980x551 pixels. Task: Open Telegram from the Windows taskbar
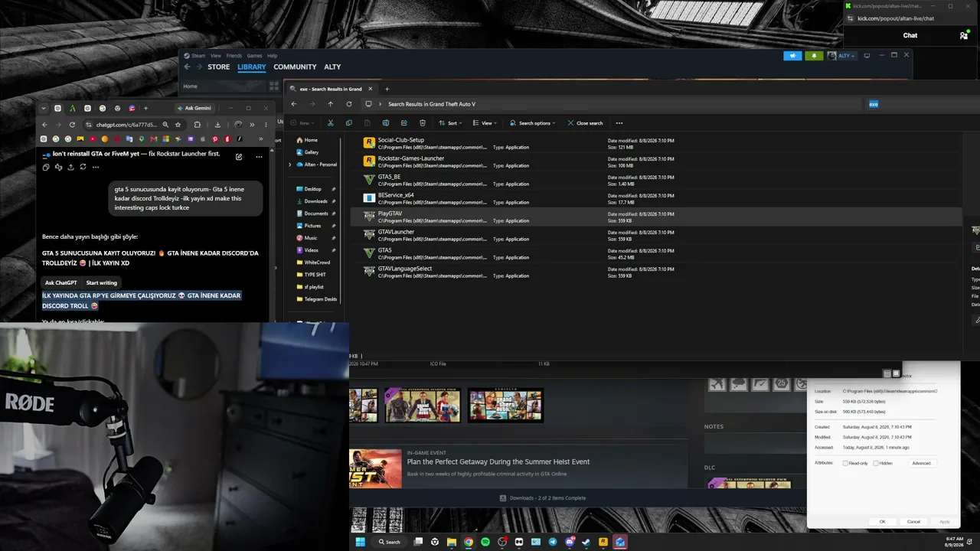tap(553, 542)
